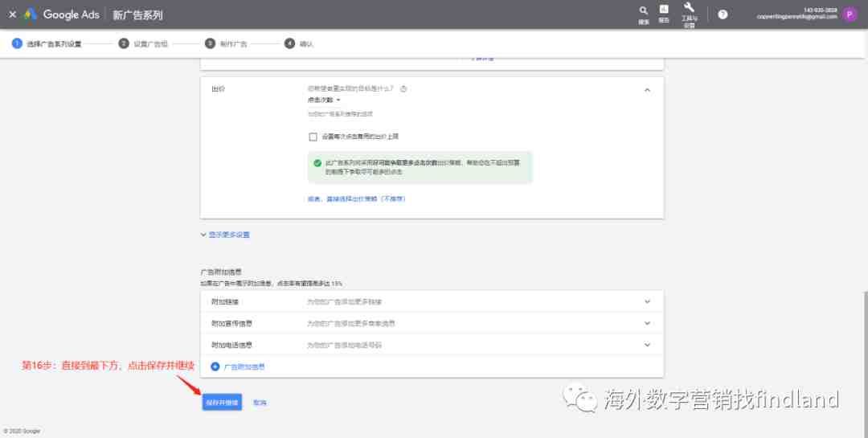The width and height of the screenshot is (868, 438).
Task: Click the green bid strategy info message
Action: click(420, 167)
